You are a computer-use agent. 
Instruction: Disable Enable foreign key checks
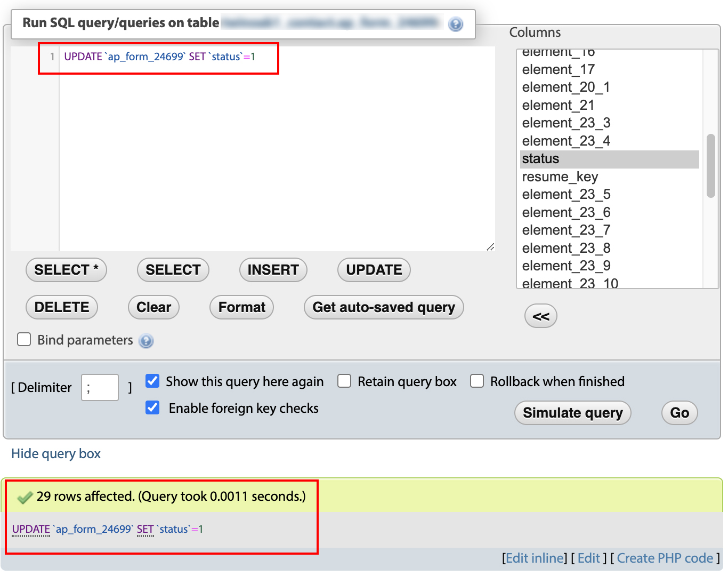152,407
